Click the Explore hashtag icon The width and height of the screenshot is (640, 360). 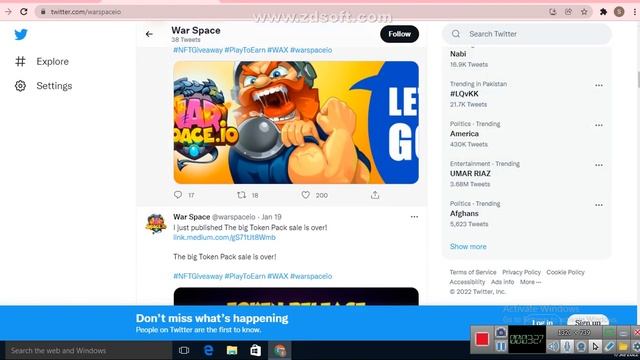20,62
